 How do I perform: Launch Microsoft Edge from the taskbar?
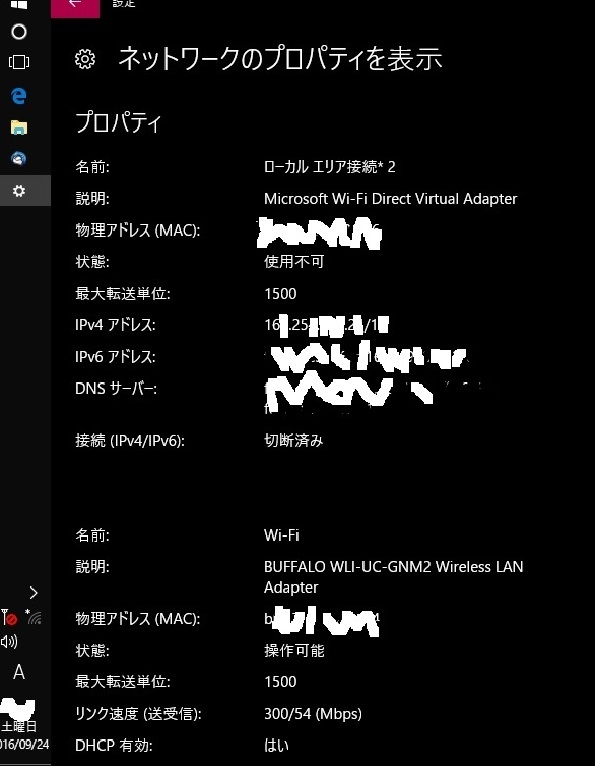19,96
